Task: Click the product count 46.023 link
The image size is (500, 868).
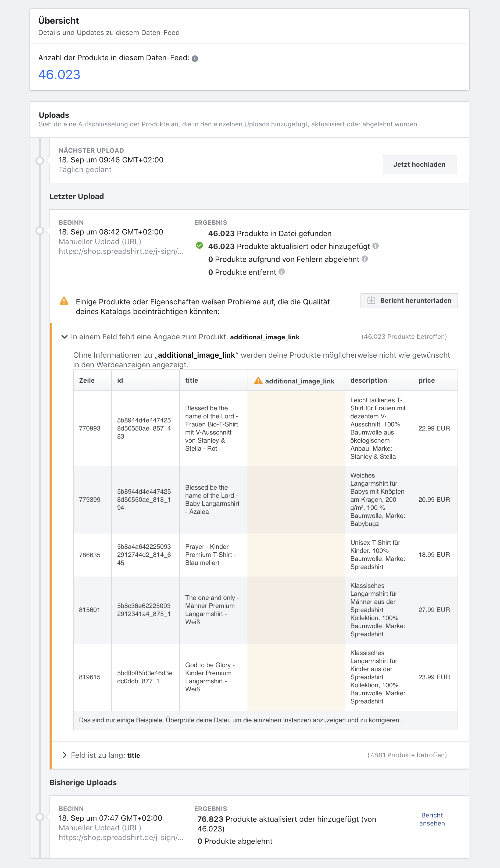Action: tap(59, 74)
